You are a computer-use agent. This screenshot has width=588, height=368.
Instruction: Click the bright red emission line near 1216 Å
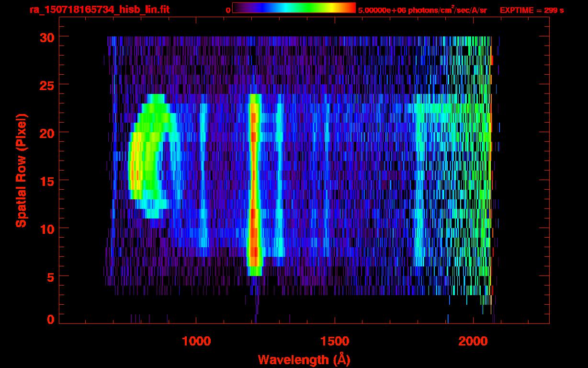[254, 184]
